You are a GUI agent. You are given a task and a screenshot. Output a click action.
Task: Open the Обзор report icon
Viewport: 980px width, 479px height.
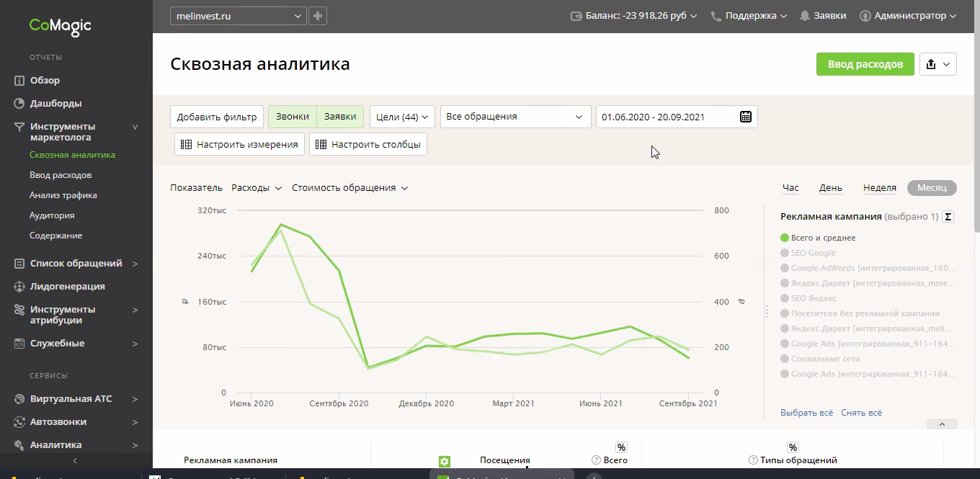[x=19, y=81]
